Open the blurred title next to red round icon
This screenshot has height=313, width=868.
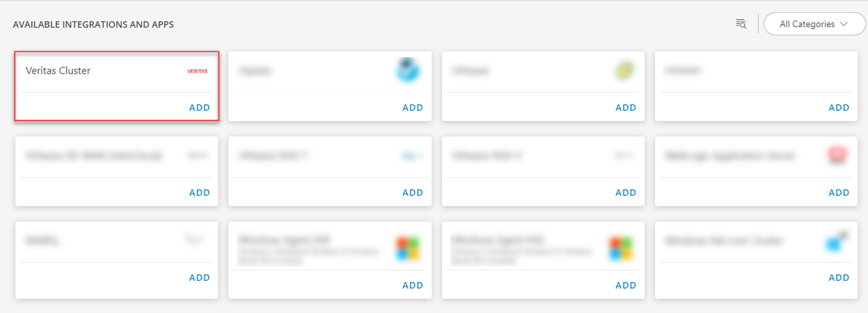(730, 155)
